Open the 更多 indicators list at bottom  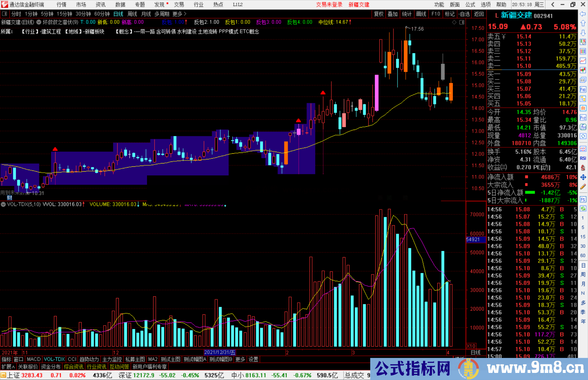click(x=240, y=359)
